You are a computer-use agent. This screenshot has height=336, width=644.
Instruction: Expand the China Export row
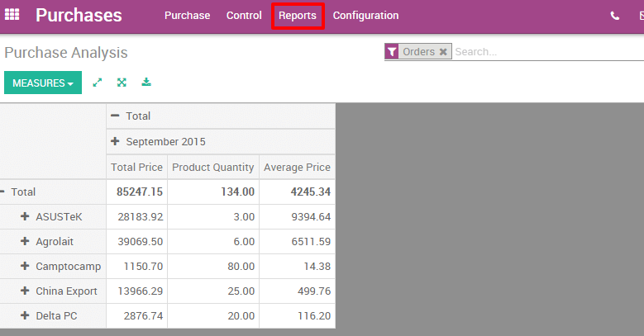click(26, 291)
